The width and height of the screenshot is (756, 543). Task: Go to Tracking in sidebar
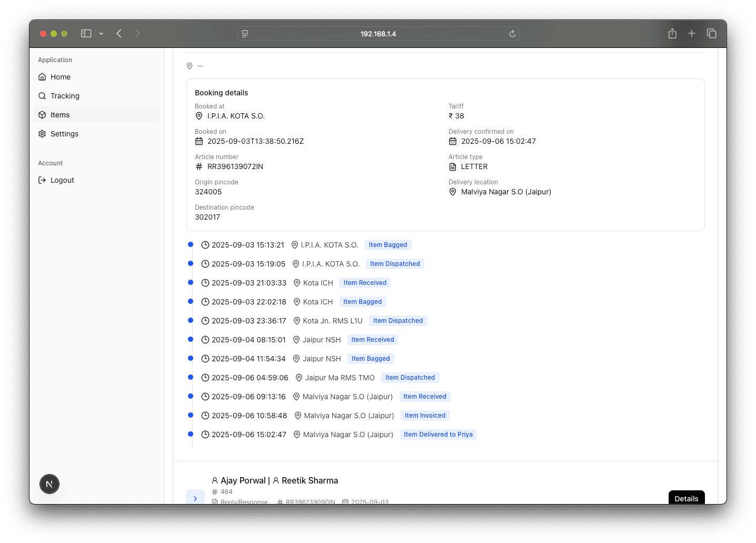pyautogui.click(x=65, y=96)
